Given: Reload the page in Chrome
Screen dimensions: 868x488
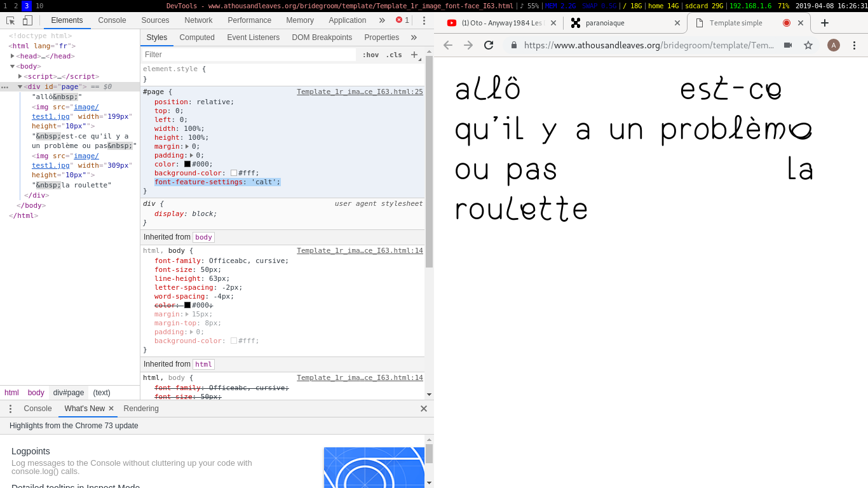Looking at the screenshot, I should coord(489,45).
